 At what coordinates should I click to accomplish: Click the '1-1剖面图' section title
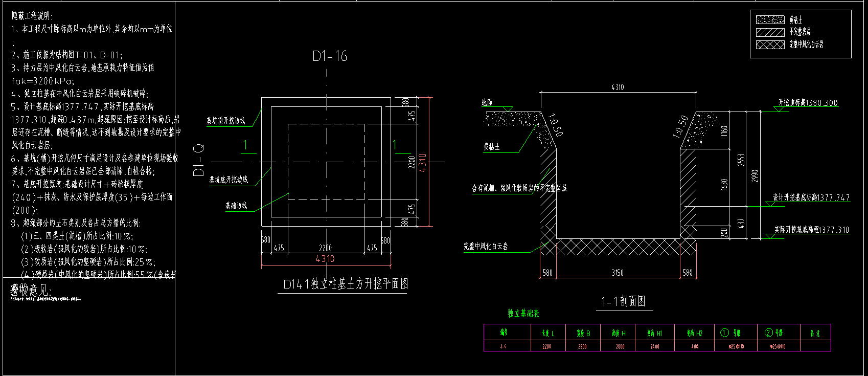623,302
